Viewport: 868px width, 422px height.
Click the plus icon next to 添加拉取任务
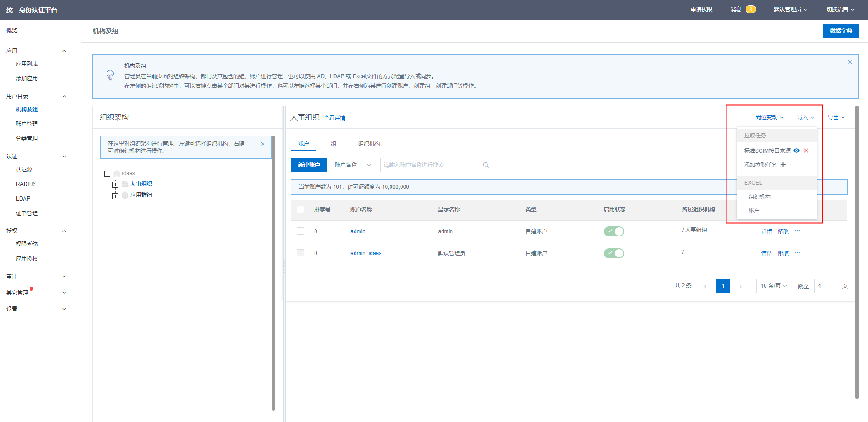coord(783,165)
